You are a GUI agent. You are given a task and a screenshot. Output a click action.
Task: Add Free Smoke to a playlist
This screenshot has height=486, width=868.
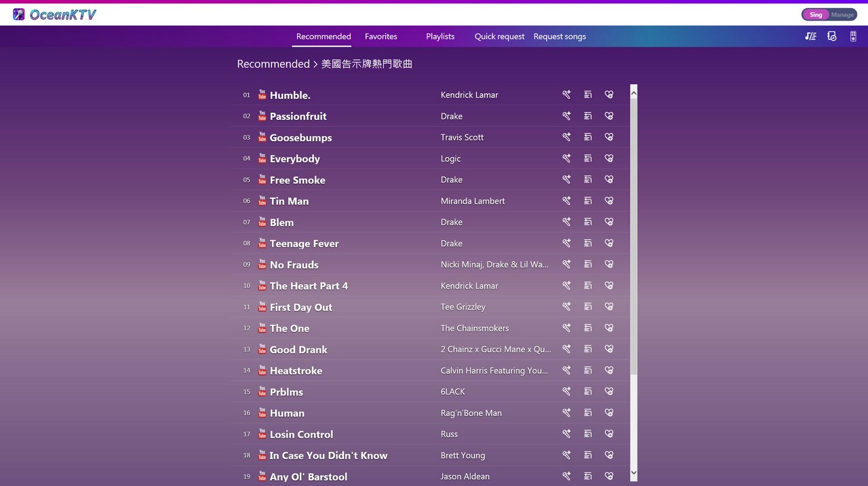point(588,179)
